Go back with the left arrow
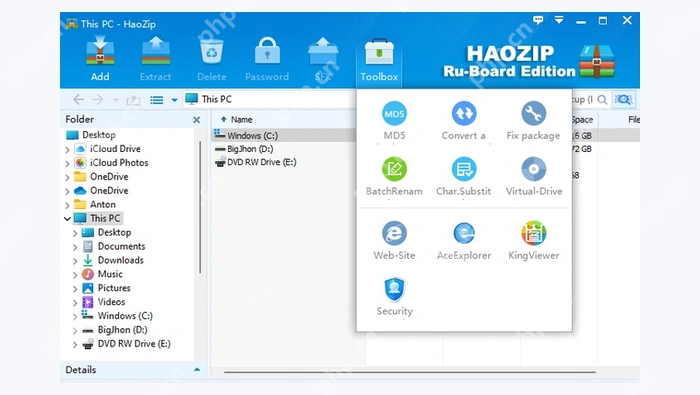Viewport: 700px width, 395px height. (x=79, y=100)
